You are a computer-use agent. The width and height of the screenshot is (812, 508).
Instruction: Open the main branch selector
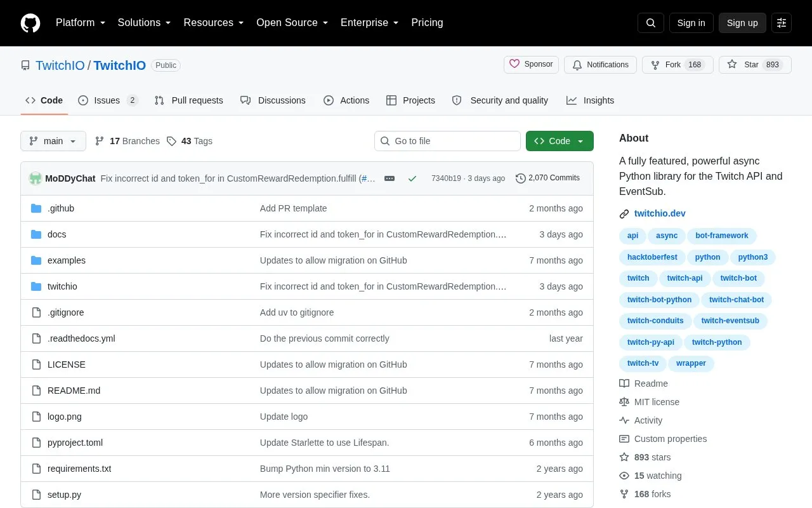(53, 141)
